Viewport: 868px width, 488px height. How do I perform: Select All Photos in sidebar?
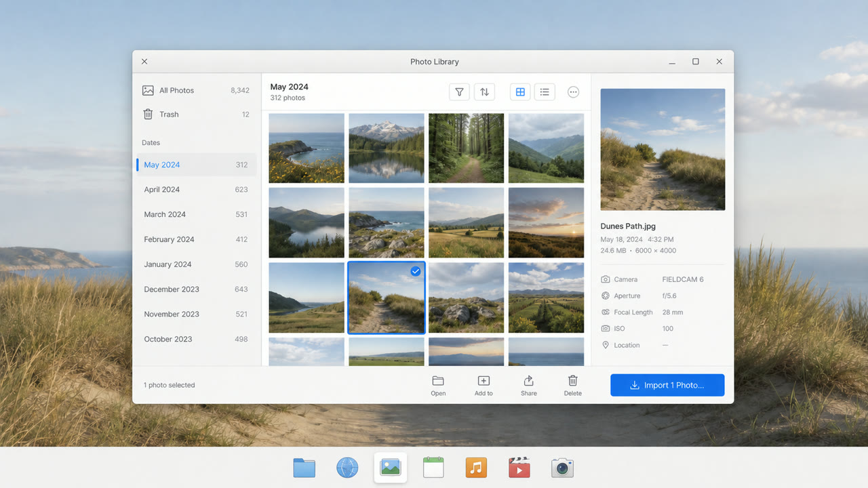pos(196,90)
